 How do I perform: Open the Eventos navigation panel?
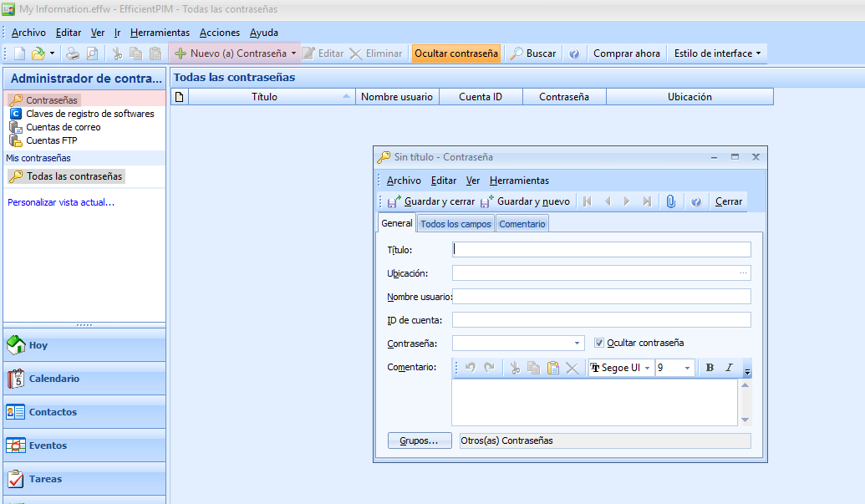point(84,445)
